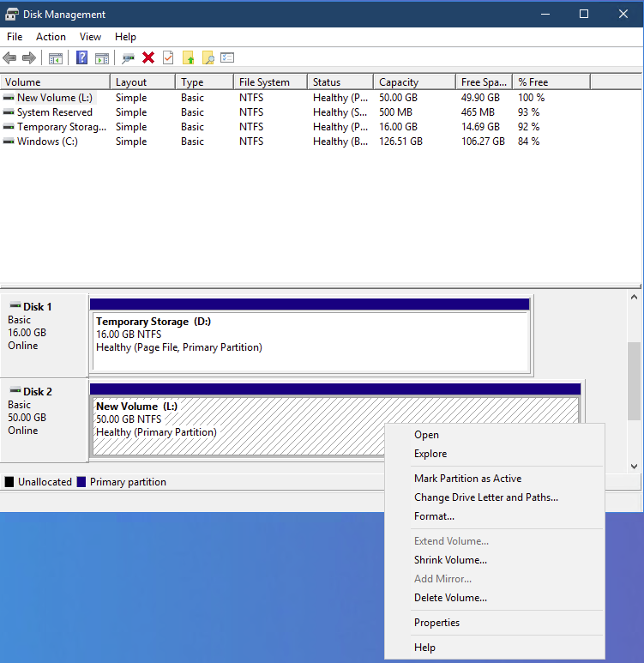Sort by the Capacity column header
The image size is (644, 663).
(x=415, y=82)
